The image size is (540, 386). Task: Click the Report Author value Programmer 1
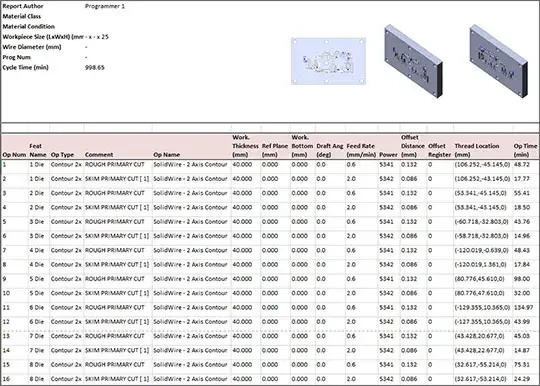[105, 6]
